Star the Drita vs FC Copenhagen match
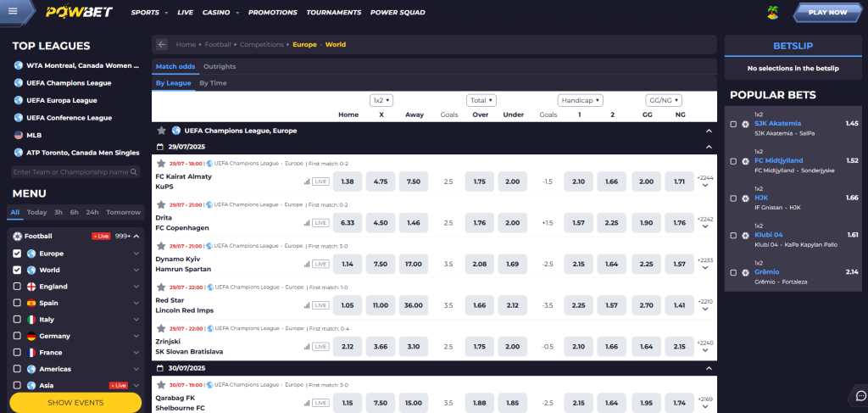Image resolution: width=868 pixels, height=413 pixels. point(161,204)
